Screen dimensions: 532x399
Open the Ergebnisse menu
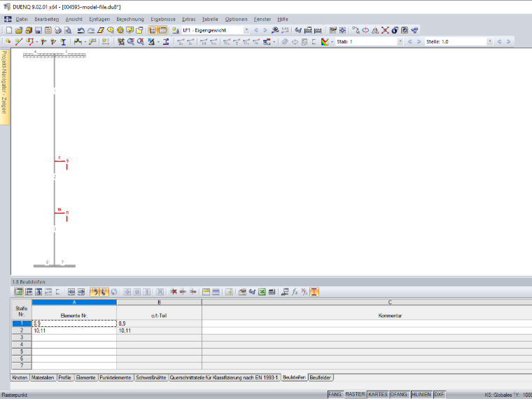tap(163, 20)
